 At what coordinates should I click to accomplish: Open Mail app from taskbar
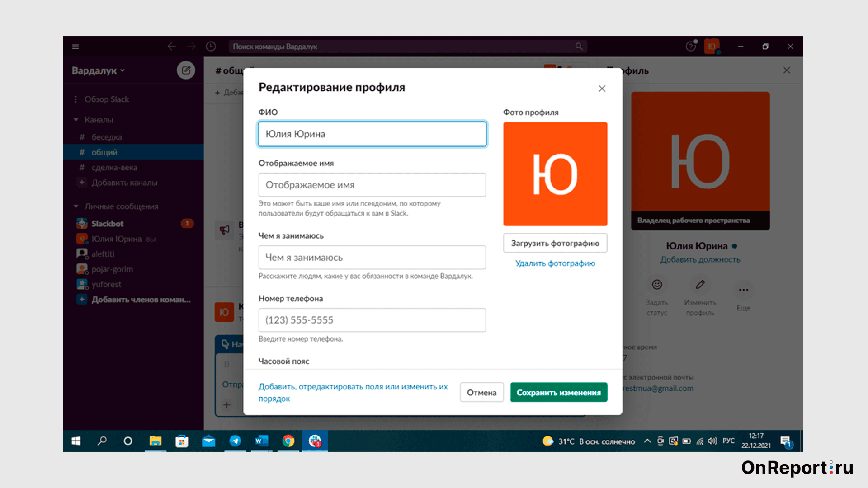tap(208, 441)
